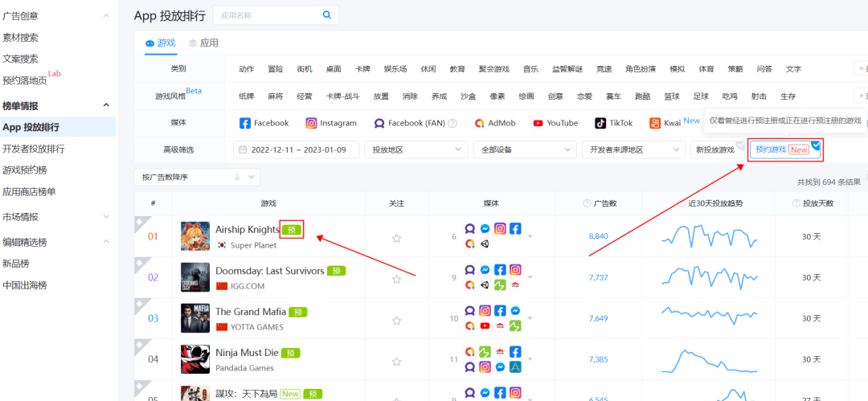
Task: Click help icon next to 广告数 header
Action: pos(587,204)
